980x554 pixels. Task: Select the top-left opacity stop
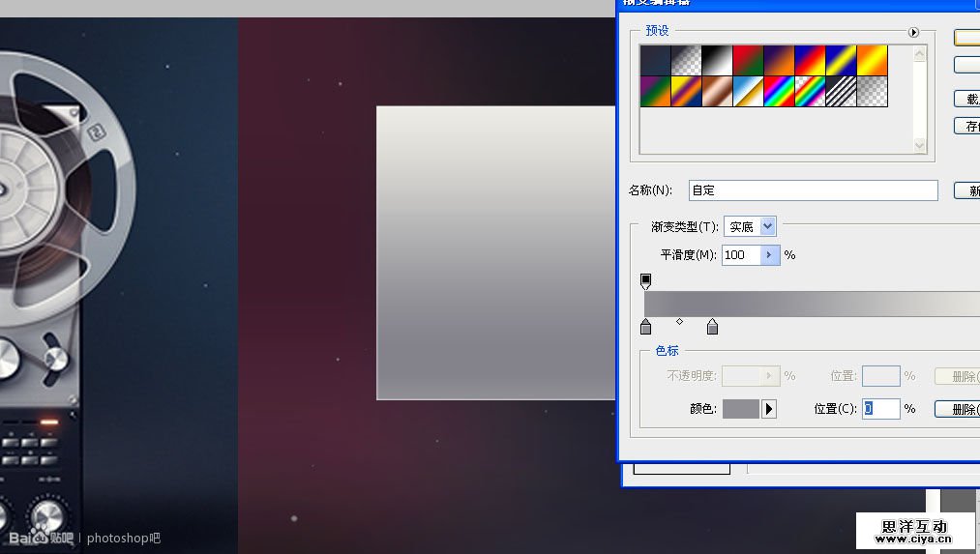pyautogui.click(x=646, y=281)
